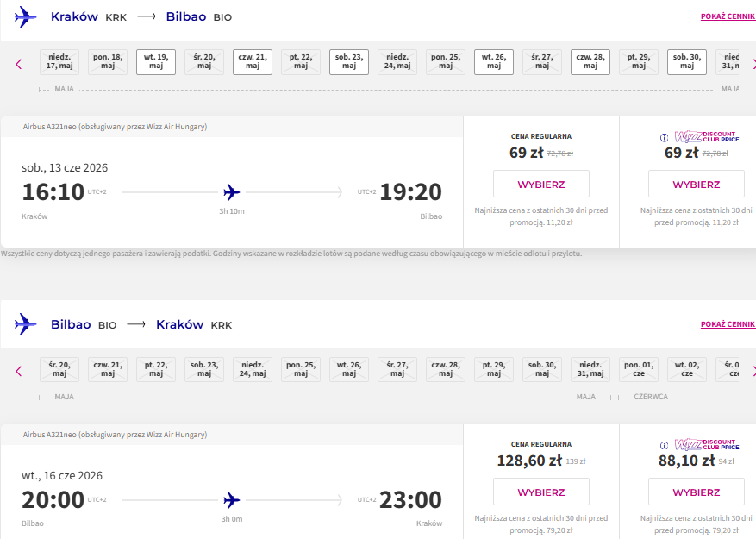Open Pokaż cennik for the Kraków–Bilbao flight
The height and width of the screenshot is (539, 756).
(x=728, y=16)
